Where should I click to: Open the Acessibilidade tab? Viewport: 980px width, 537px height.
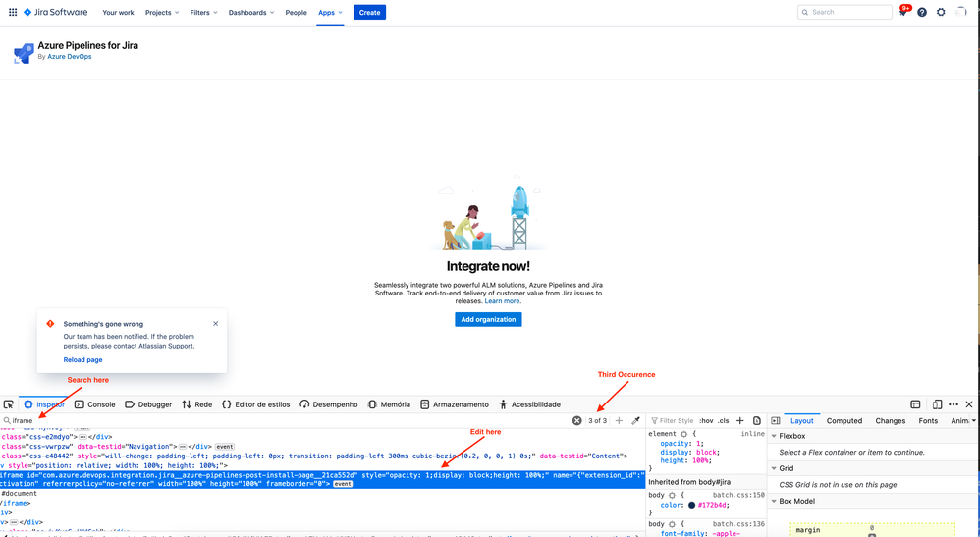[x=529, y=404]
